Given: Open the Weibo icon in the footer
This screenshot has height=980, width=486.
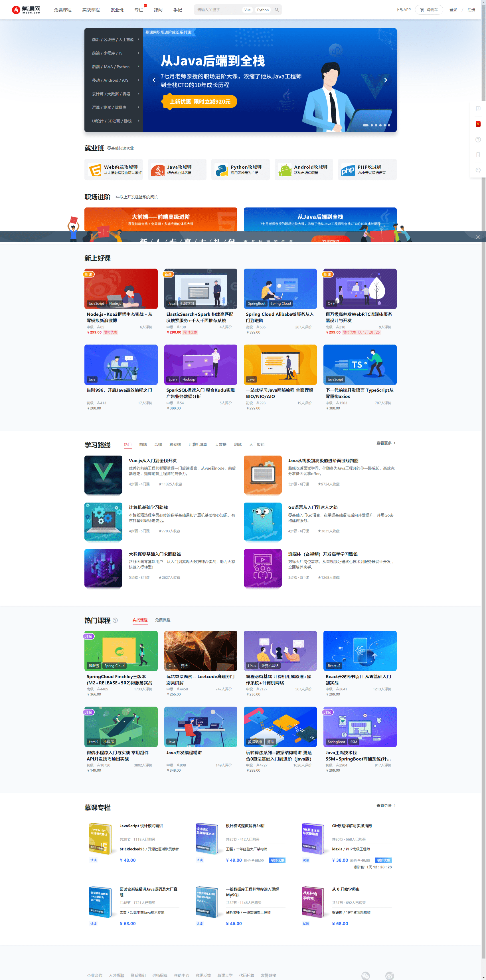Looking at the screenshot, I should click(x=389, y=975).
